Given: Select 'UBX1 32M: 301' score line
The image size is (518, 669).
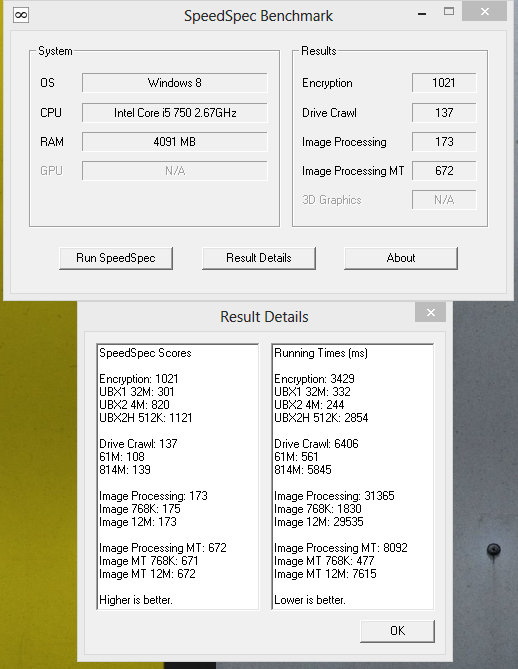Looking at the screenshot, I should [x=137, y=392].
